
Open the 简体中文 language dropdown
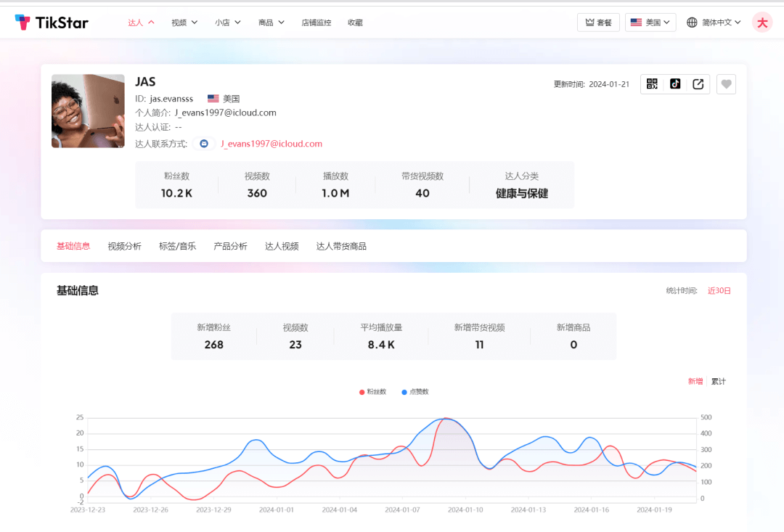pos(714,22)
